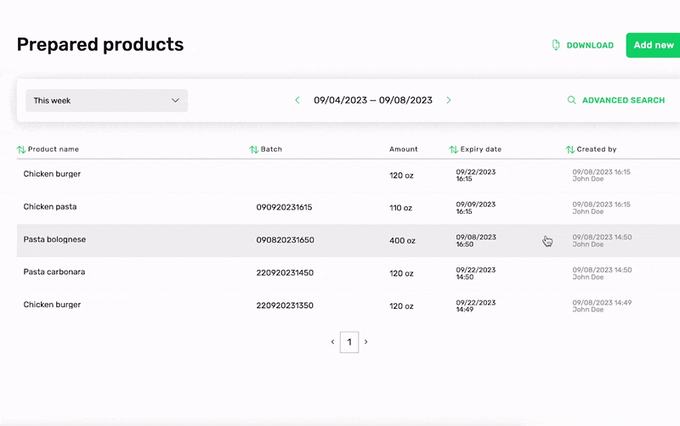Click expiry date 09/22/2023 14:49
This screenshot has width=680, height=426.
pos(476,306)
